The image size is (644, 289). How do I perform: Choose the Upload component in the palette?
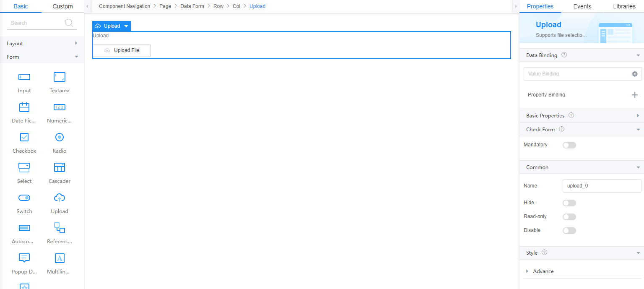point(60,198)
